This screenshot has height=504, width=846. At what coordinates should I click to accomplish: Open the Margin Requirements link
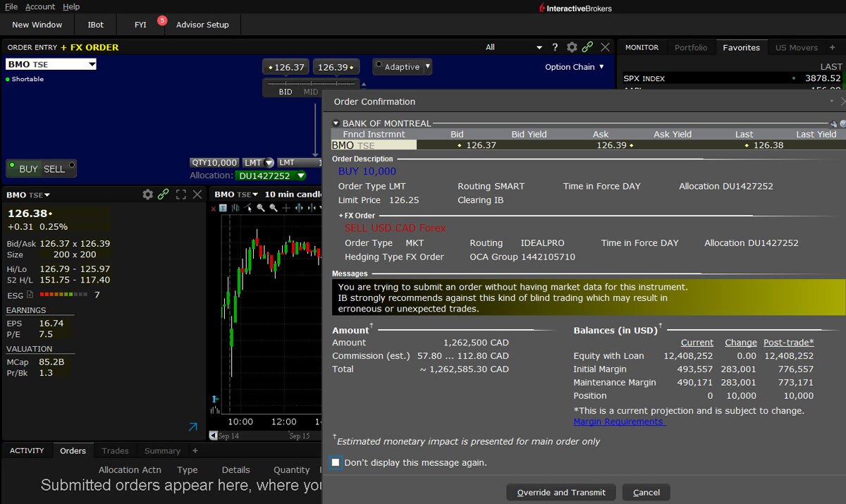tap(619, 422)
